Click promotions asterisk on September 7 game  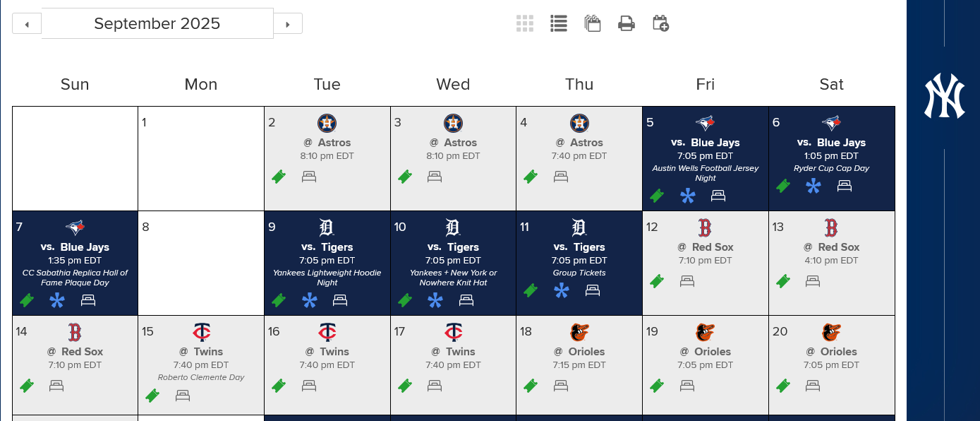click(x=57, y=300)
